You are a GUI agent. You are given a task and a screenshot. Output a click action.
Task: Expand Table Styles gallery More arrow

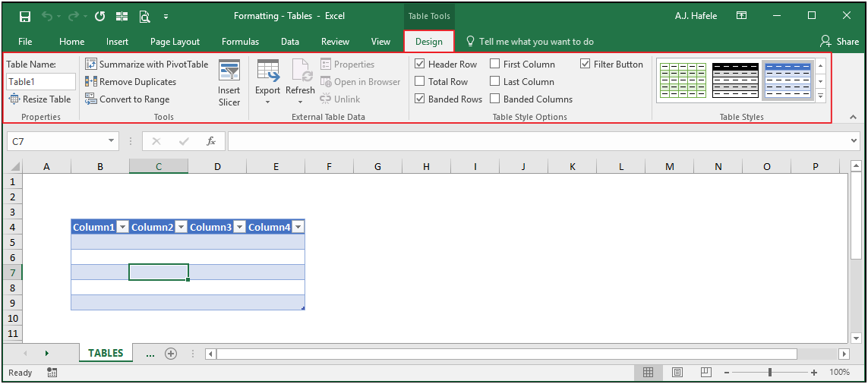[820, 96]
